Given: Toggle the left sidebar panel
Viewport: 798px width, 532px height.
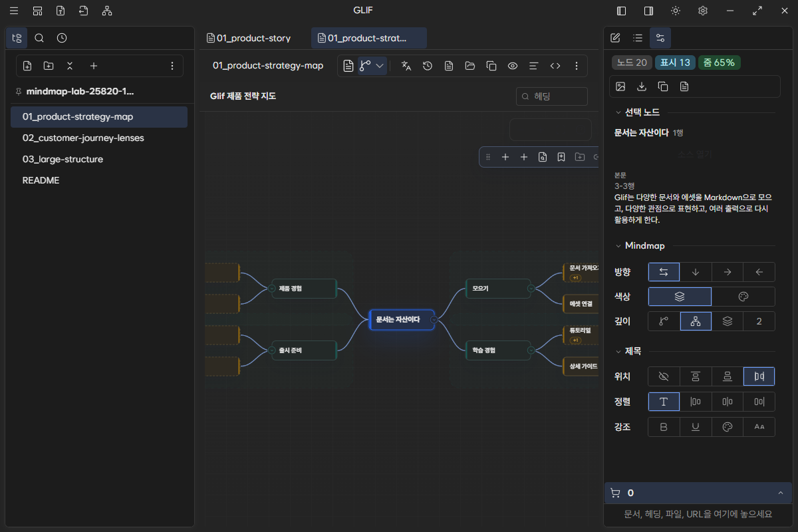Looking at the screenshot, I should [x=622, y=11].
